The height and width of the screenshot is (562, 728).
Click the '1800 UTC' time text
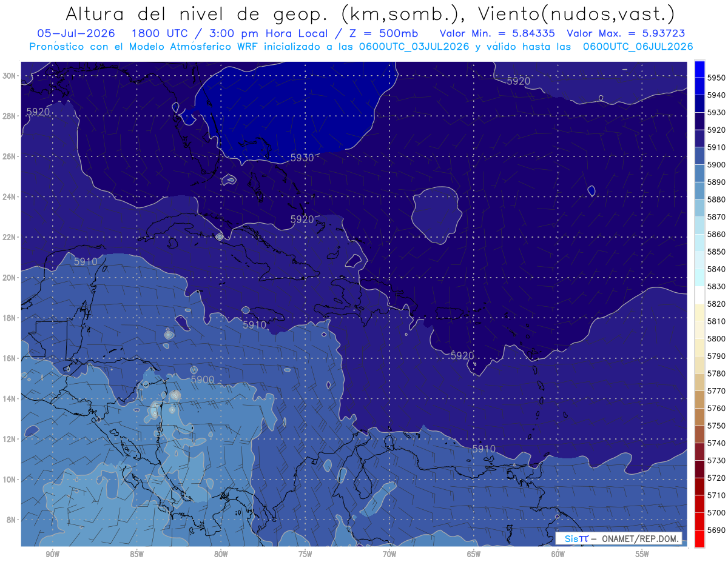(159, 33)
